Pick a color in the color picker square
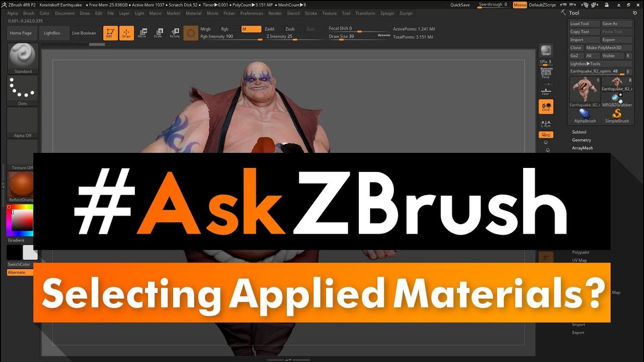The width and height of the screenshot is (644, 362). tap(22, 220)
